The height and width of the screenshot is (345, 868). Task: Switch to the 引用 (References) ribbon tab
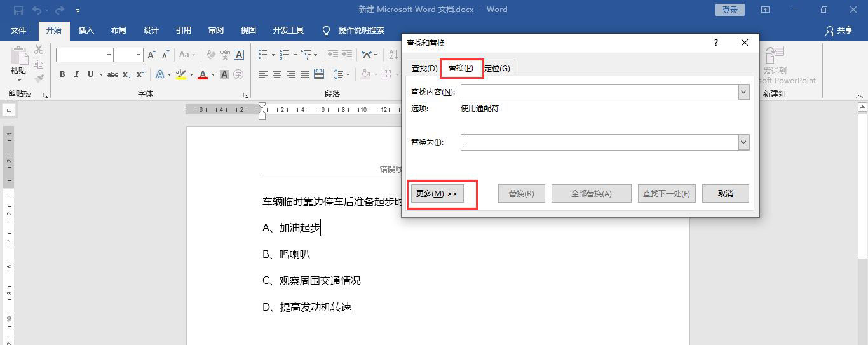pos(183,30)
